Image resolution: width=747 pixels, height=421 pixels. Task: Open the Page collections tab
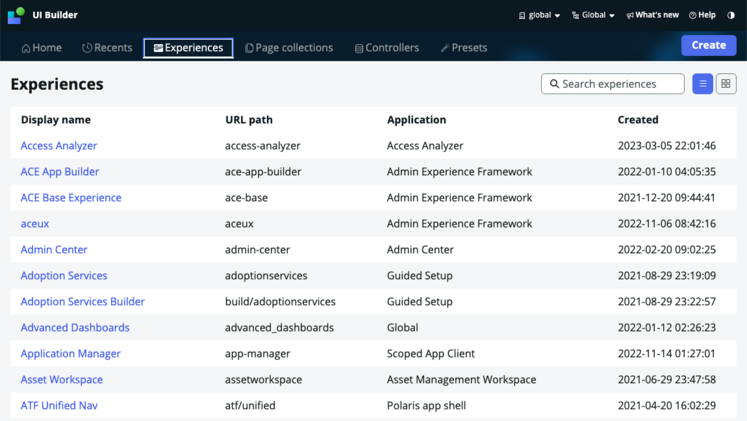pyautogui.click(x=289, y=48)
